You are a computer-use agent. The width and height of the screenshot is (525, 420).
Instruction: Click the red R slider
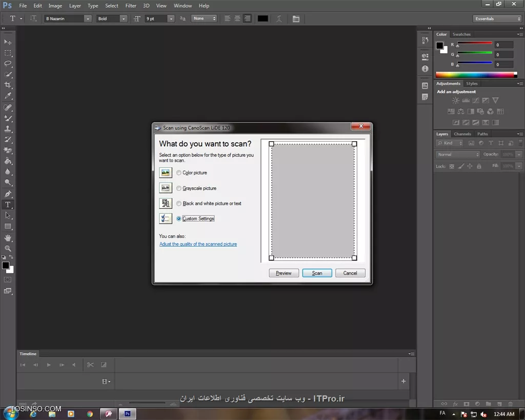point(474,43)
